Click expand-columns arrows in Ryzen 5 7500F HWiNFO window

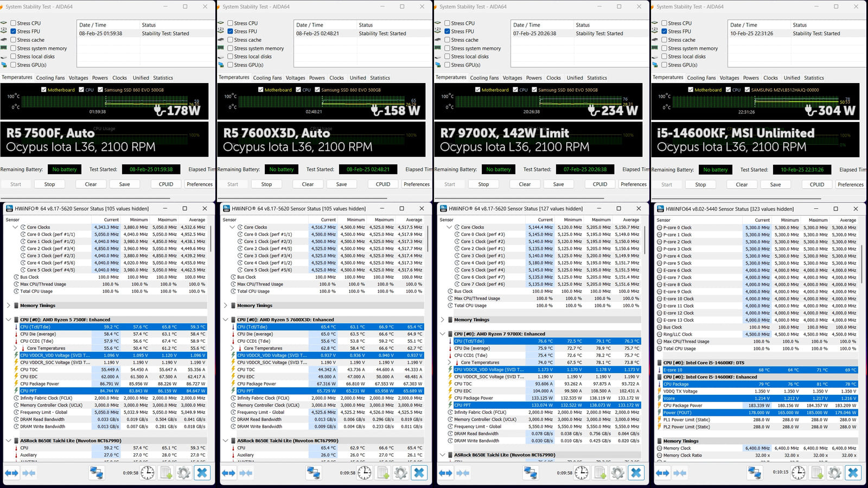[11, 473]
